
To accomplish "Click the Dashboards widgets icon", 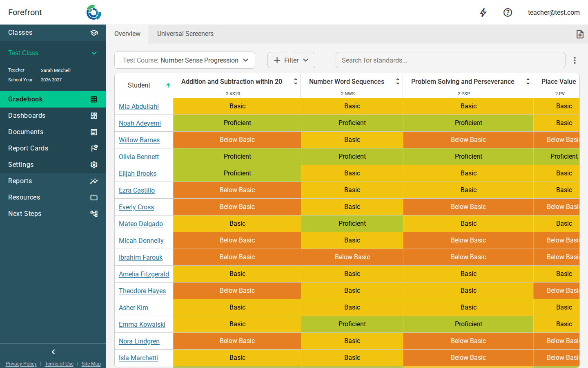I will 94,116.
